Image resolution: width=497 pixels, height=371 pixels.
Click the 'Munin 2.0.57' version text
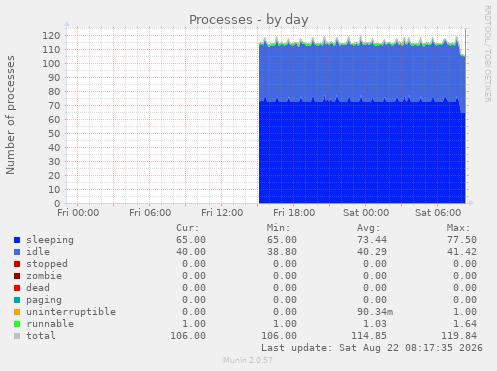[248, 360]
